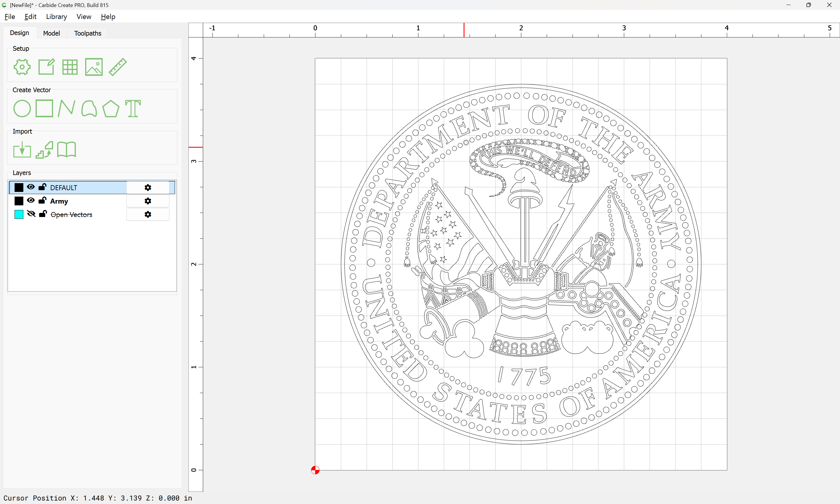The image size is (840, 504).
Task: Select the Curve vector tool
Action: [x=89, y=109]
